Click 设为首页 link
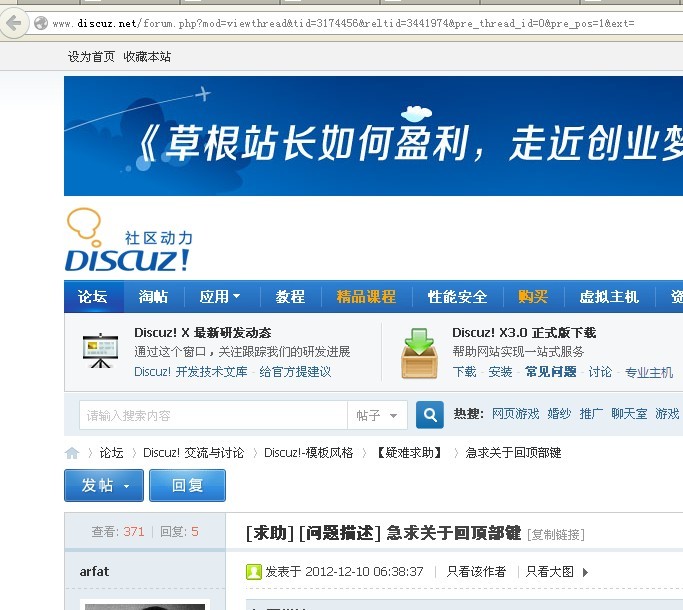Screen dimensions: 683x610 (91, 56)
